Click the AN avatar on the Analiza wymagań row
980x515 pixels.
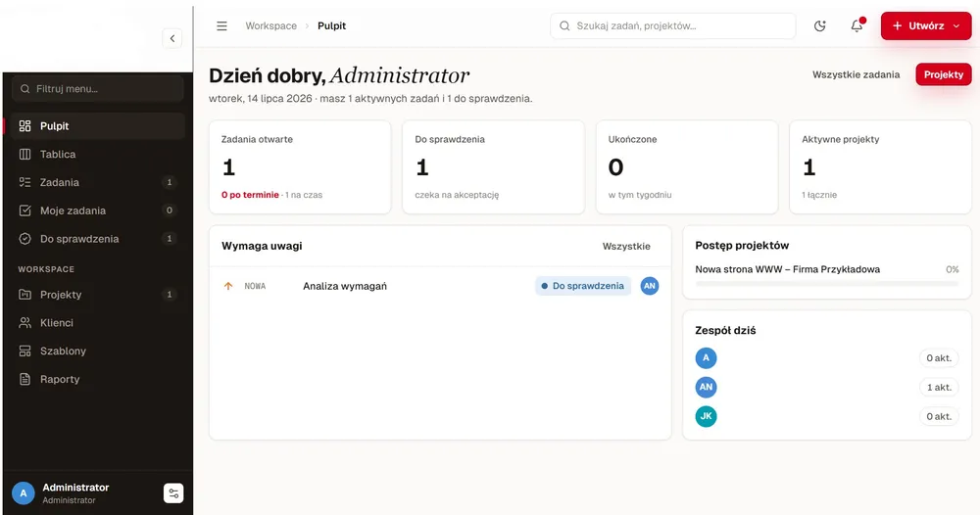650,286
